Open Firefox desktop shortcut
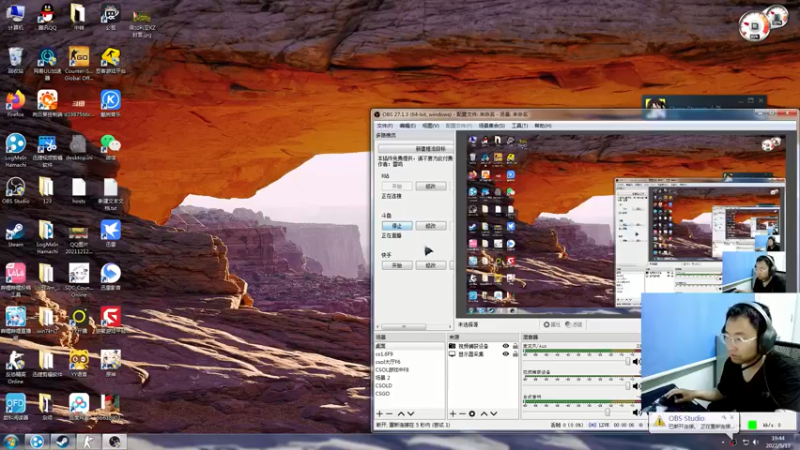Screen dimensions: 800x450 pyautogui.click(x=16, y=104)
